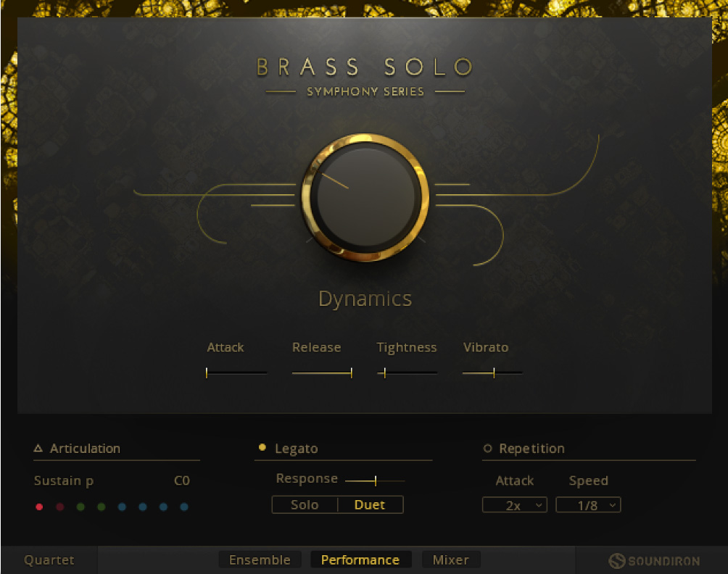Click the Response label
This screenshot has width=728, height=574.
[x=307, y=479]
